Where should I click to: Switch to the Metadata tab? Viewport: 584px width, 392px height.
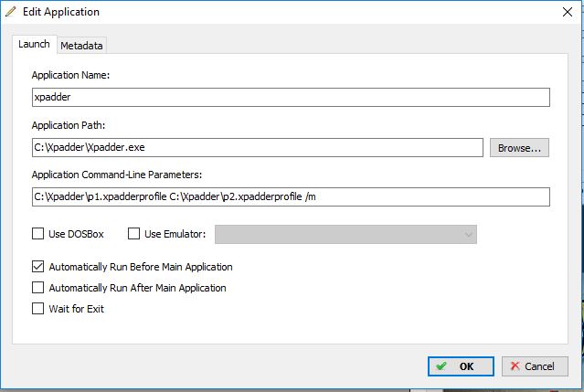click(x=81, y=46)
